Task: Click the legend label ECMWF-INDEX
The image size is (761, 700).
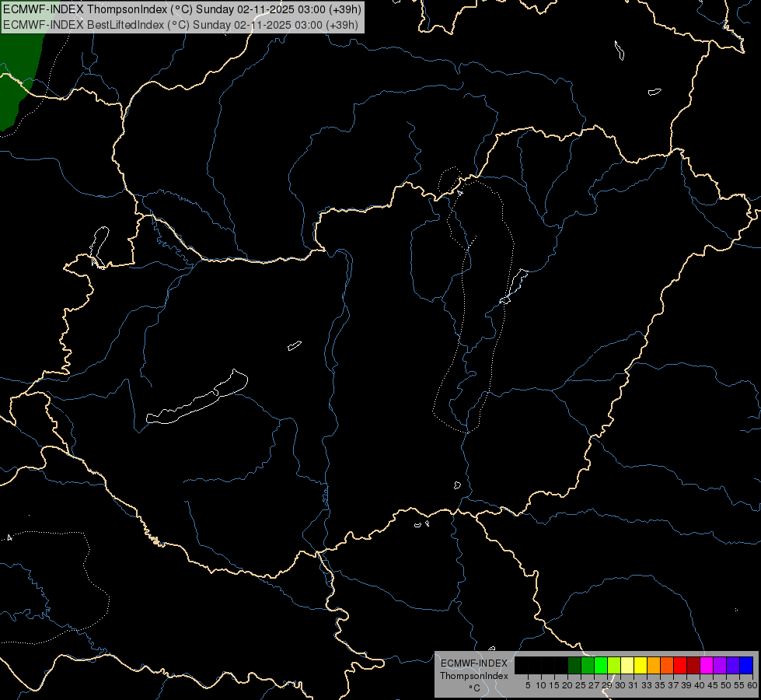Action: click(x=474, y=663)
